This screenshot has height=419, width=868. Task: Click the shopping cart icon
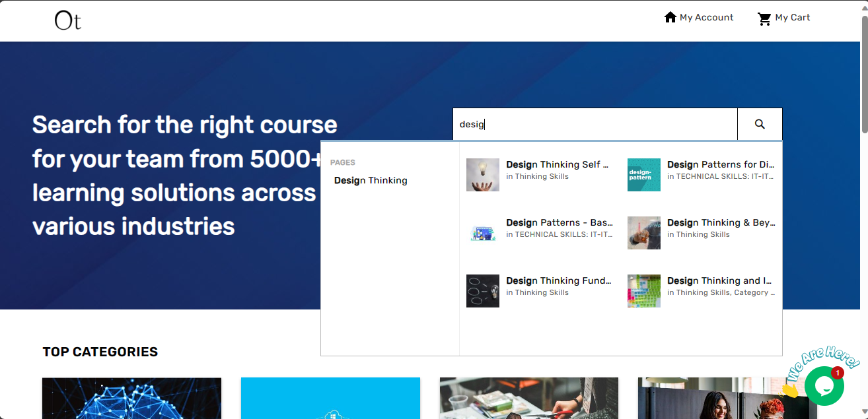click(x=764, y=18)
